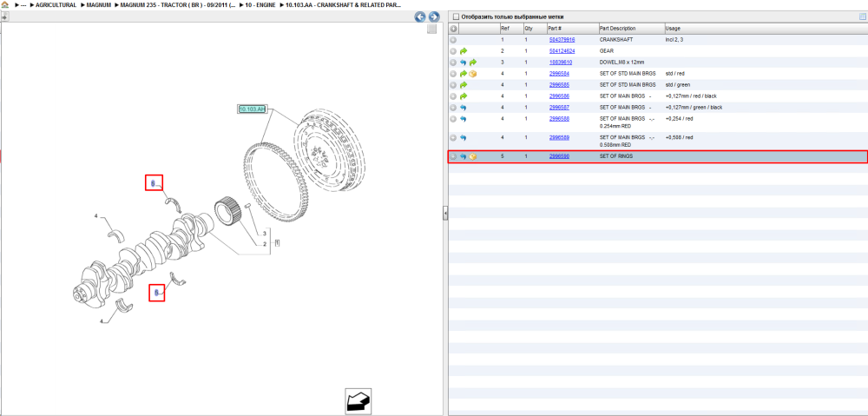Image resolution: width=868 pixels, height=416 pixels.
Task: Click the green arrow in DOWEL row
Action: 473,63
